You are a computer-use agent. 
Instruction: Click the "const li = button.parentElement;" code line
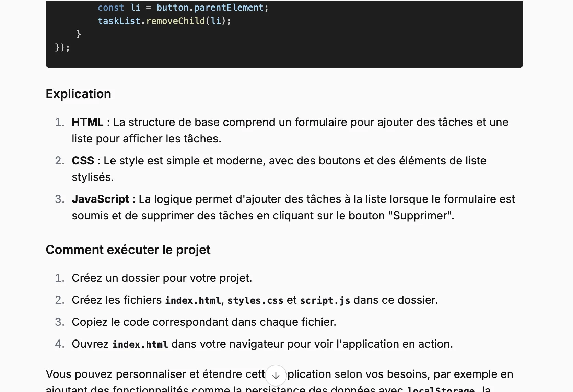click(x=183, y=8)
